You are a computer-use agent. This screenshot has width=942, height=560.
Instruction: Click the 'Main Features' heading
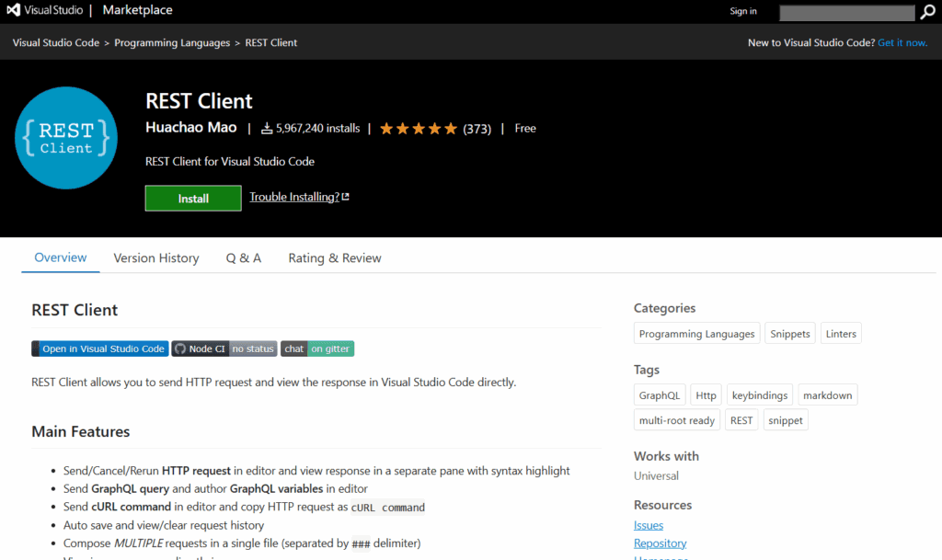coord(81,431)
